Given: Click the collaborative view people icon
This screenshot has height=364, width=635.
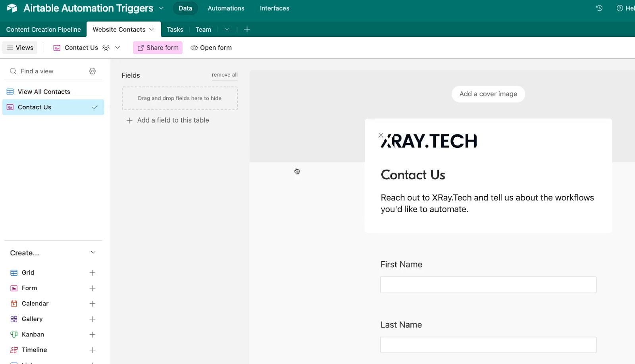Looking at the screenshot, I should (x=106, y=48).
